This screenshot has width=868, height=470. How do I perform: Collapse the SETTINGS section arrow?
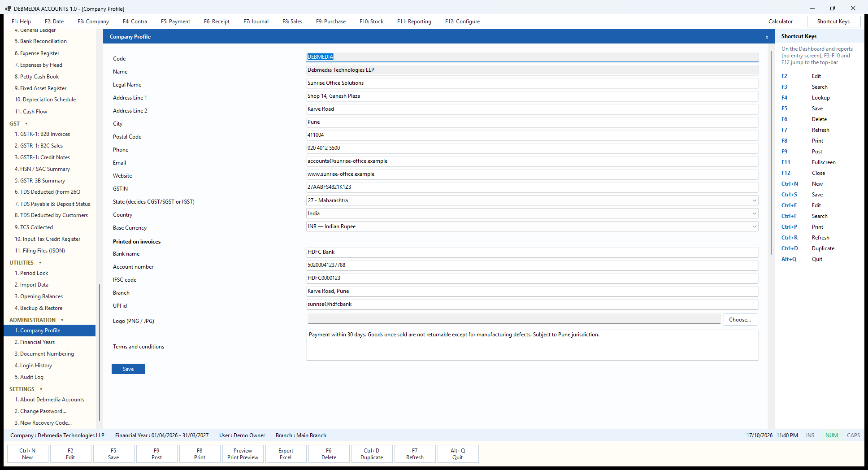41,389
